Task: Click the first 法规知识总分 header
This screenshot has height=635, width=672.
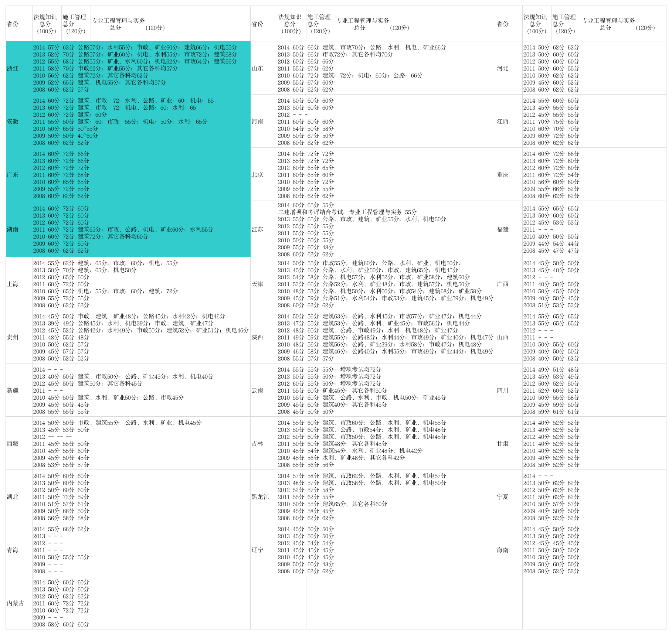Action: click(x=47, y=24)
